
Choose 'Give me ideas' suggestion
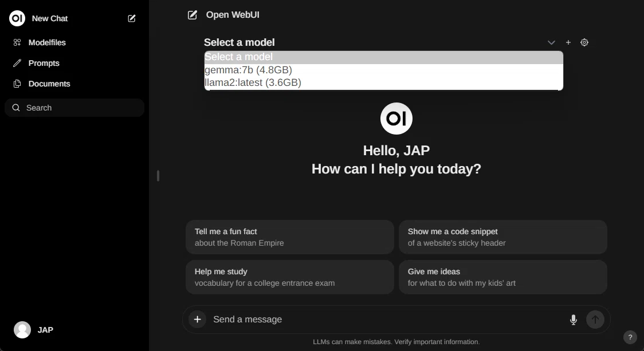point(502,277)
